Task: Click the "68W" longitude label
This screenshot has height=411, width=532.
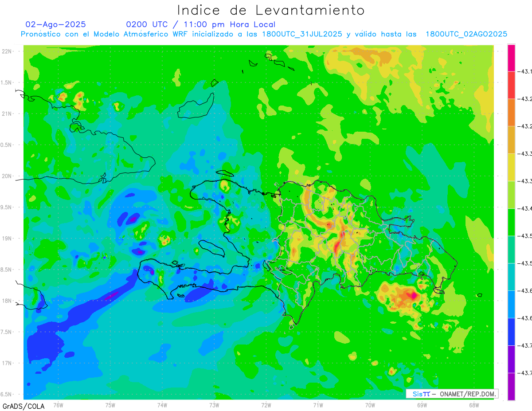Action: 474,405
